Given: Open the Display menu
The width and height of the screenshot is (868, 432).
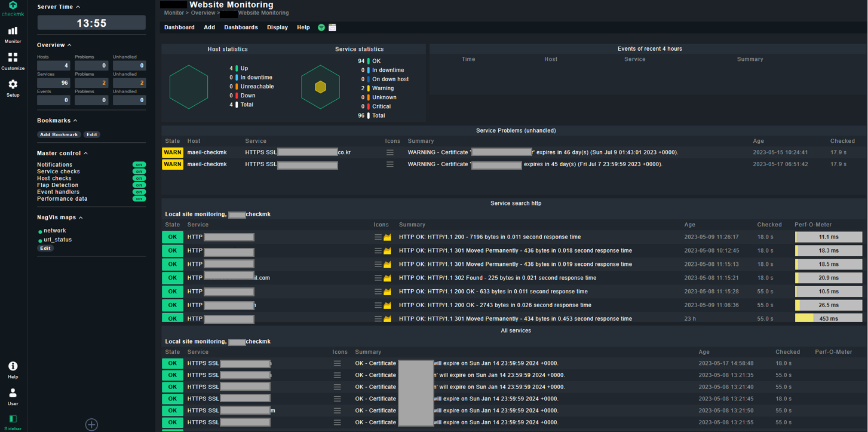Looking at the screenshot, I should click(x=277, y=27).
